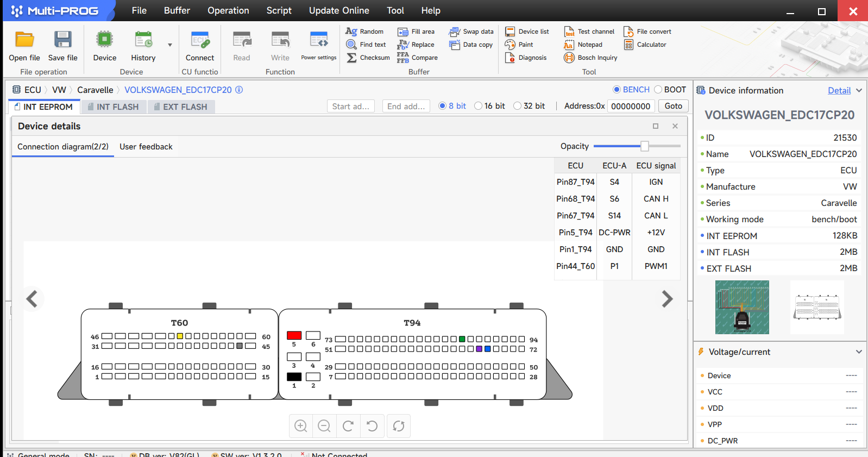The width and height of the screenshot is (868, 457).
Task: Collapse the Device information panel chevron
Action: pyautogui.click(x=859, y=91)
